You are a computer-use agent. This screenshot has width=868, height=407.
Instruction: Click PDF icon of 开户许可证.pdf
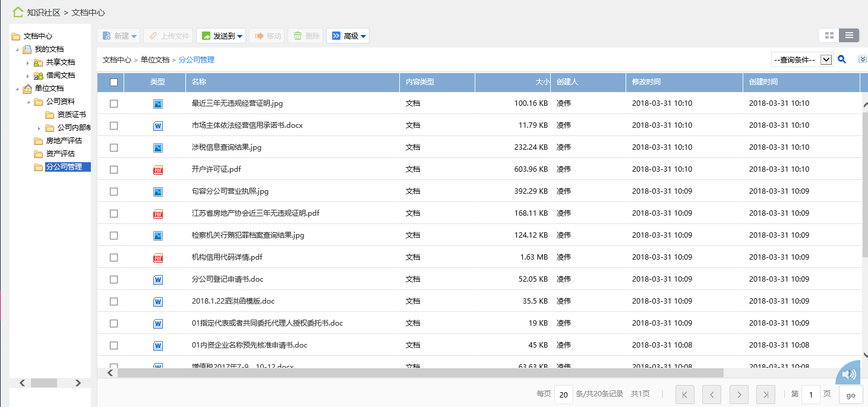pos(158,169)
